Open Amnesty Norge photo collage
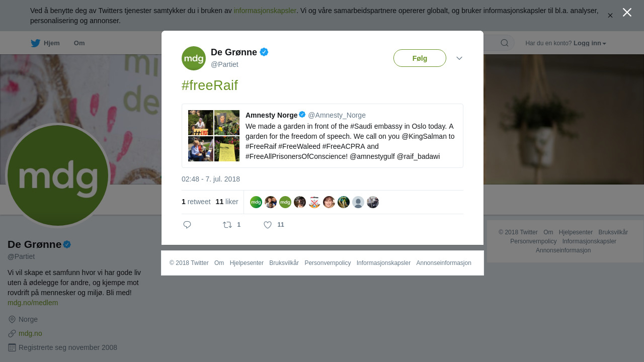The image size is (644, 362). pyautogui.click(x=214, y=136)
